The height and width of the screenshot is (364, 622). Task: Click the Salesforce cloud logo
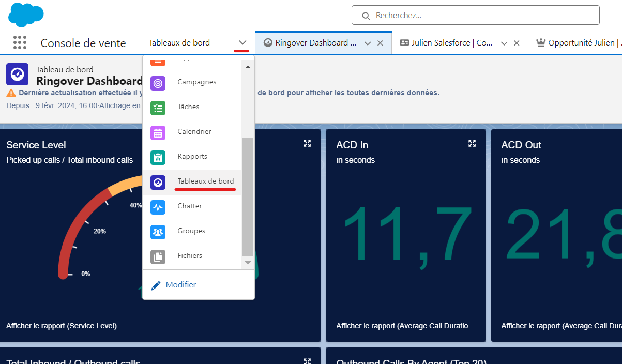coord(26,14)
